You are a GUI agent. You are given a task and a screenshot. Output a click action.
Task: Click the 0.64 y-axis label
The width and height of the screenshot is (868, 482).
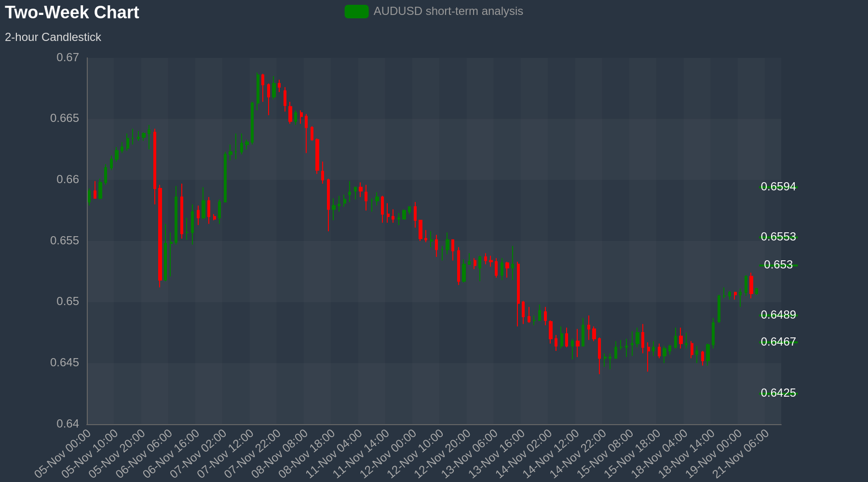[x=68, y=424]
